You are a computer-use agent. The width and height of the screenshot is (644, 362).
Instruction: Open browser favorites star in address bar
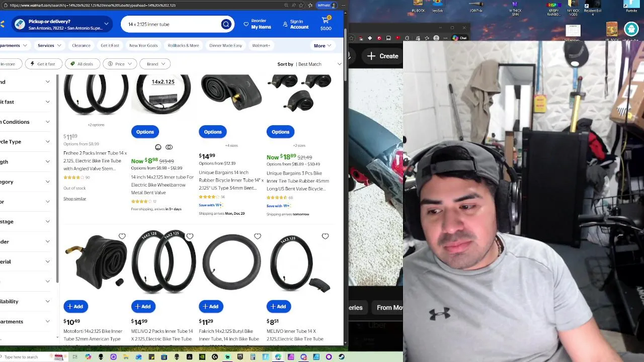click(301, 5)
